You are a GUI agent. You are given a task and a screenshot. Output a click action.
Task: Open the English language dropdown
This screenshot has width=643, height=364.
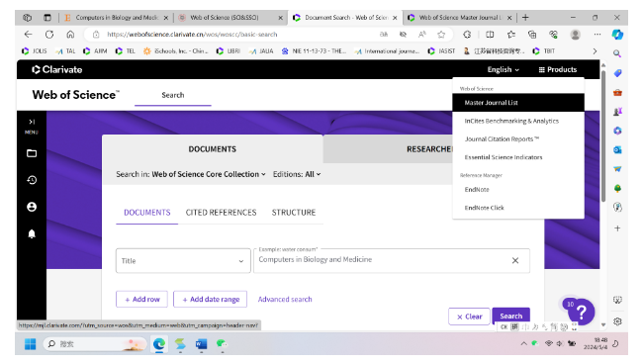[504, 69]
